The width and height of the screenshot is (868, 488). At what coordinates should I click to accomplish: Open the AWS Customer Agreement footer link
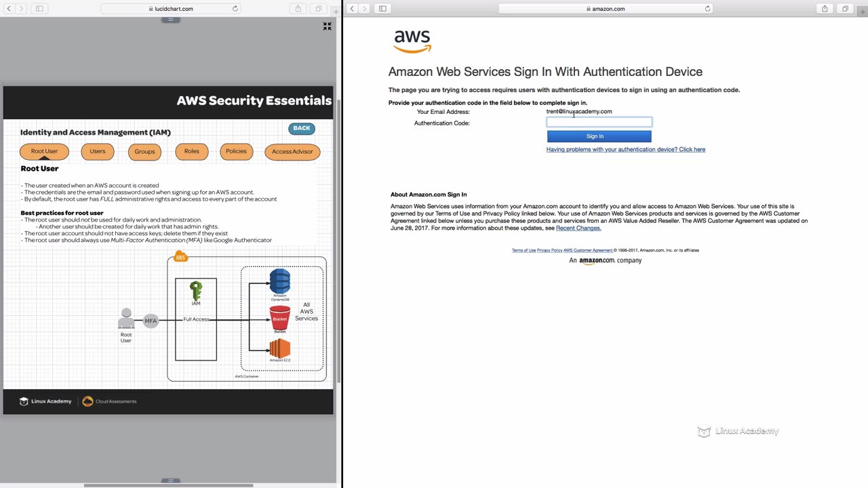tap(588, 250)
